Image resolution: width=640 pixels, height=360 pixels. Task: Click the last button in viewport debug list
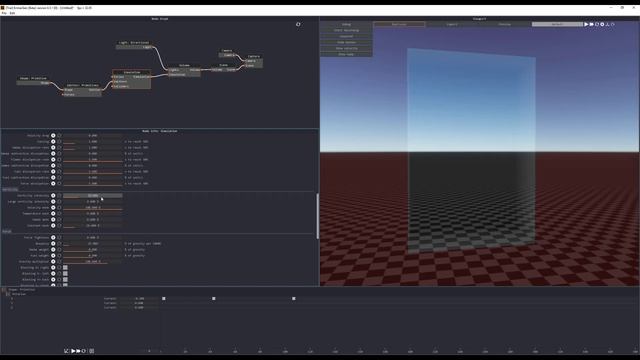[346, 54]
